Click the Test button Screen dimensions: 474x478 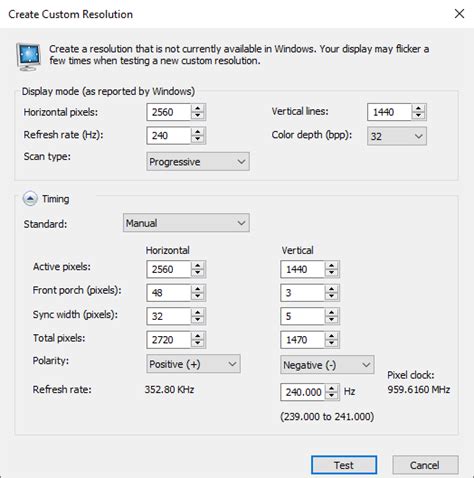[344, 465]
